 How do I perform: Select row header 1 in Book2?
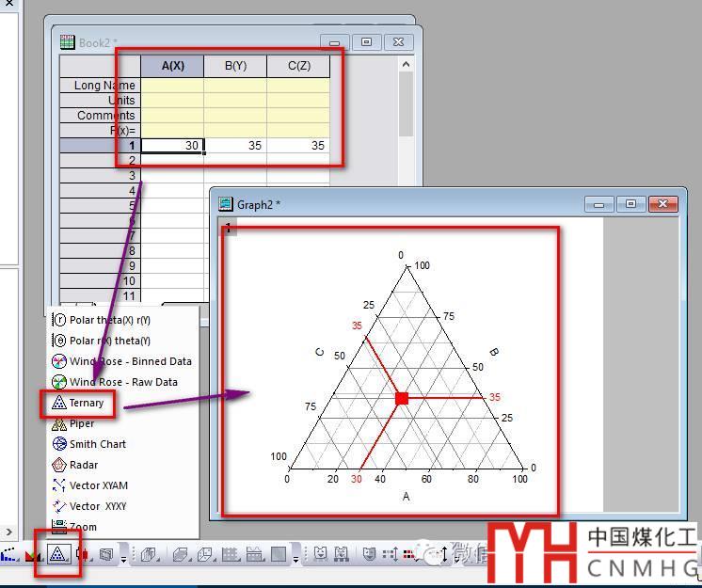coord(101,146)
